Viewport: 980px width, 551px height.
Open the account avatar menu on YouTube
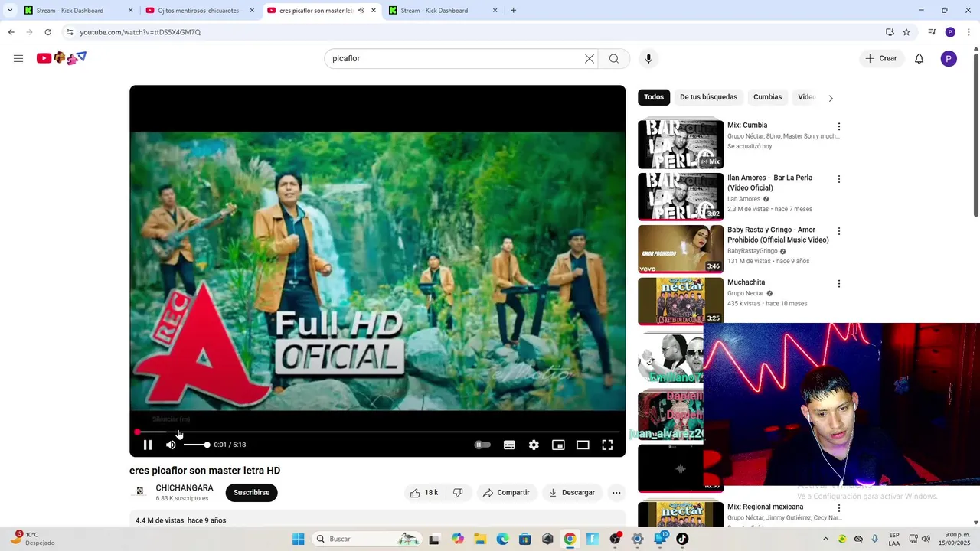949,58
